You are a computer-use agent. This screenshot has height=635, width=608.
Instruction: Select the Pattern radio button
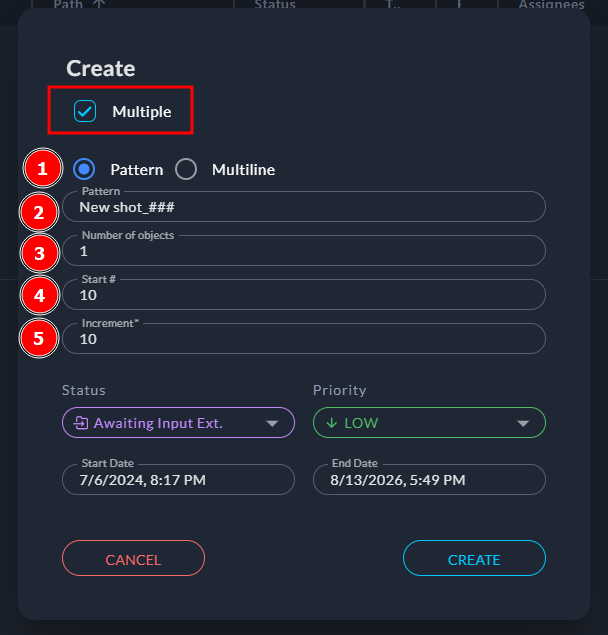click(86, 169)
